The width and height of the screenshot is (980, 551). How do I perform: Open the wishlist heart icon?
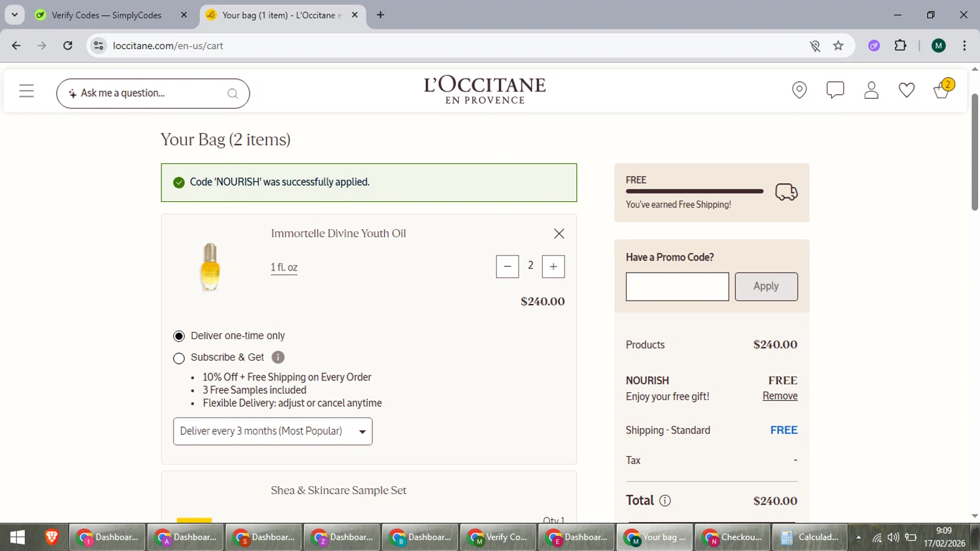[906, 90]
